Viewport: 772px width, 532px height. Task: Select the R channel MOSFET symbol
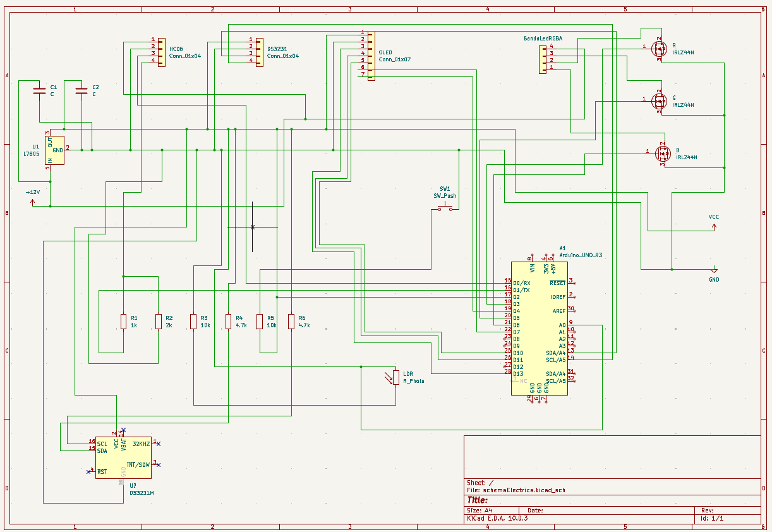pyautogui.click(x=659, y=47)
